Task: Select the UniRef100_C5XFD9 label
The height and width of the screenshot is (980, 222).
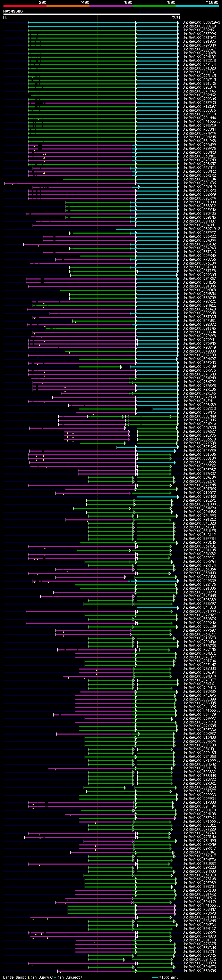Action: pyautogui.click(x=199, y=367)
